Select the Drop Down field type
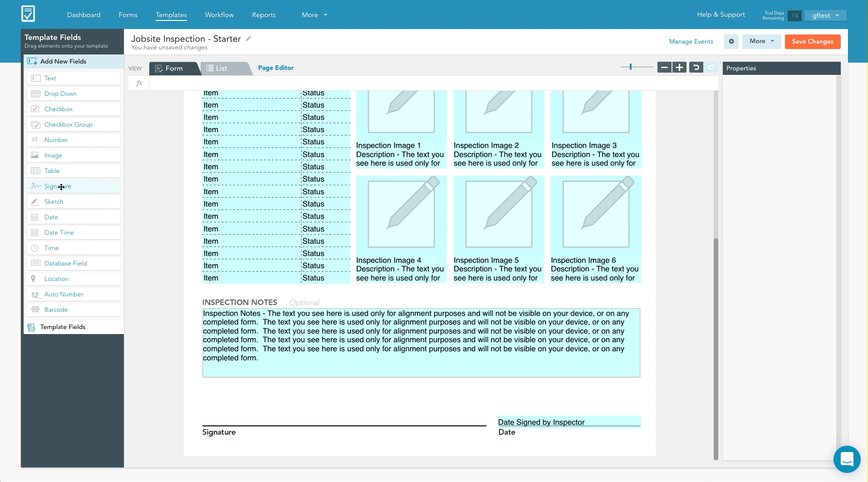868x482 pixels. point(74,93)
